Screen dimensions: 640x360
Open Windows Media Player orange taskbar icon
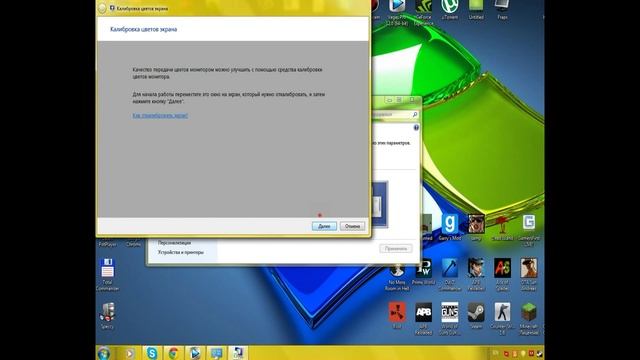click(129, 353)
